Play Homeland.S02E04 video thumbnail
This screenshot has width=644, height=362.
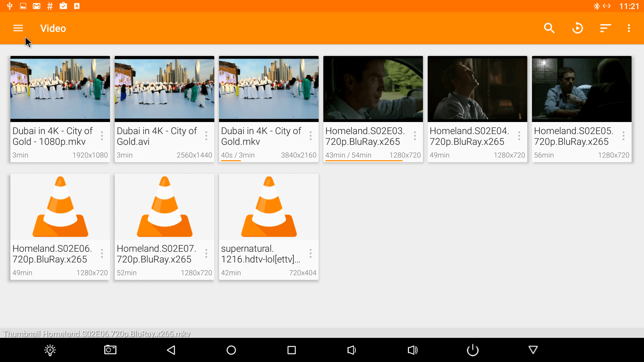point(477,89)
